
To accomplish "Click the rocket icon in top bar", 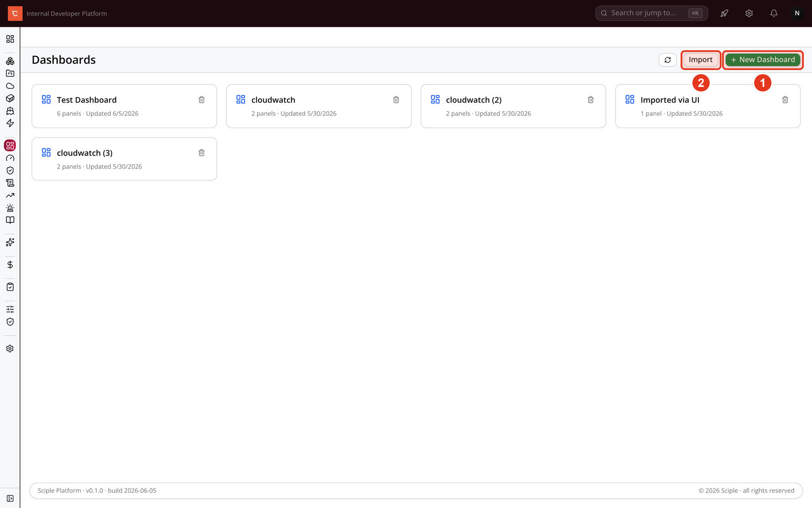I will [724, 13].
